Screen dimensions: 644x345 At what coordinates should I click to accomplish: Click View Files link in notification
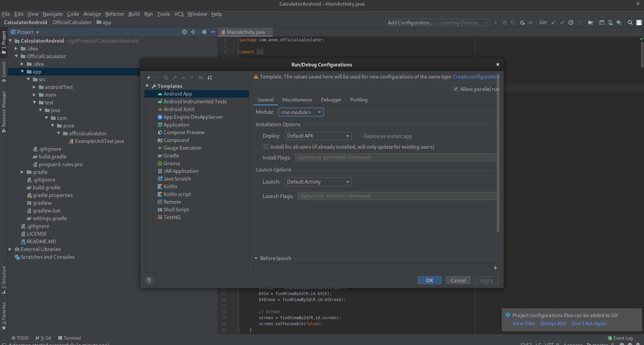[x=524, y=324]
